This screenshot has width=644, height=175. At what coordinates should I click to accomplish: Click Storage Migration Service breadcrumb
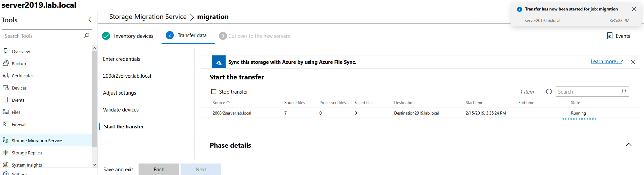(148, 17)
